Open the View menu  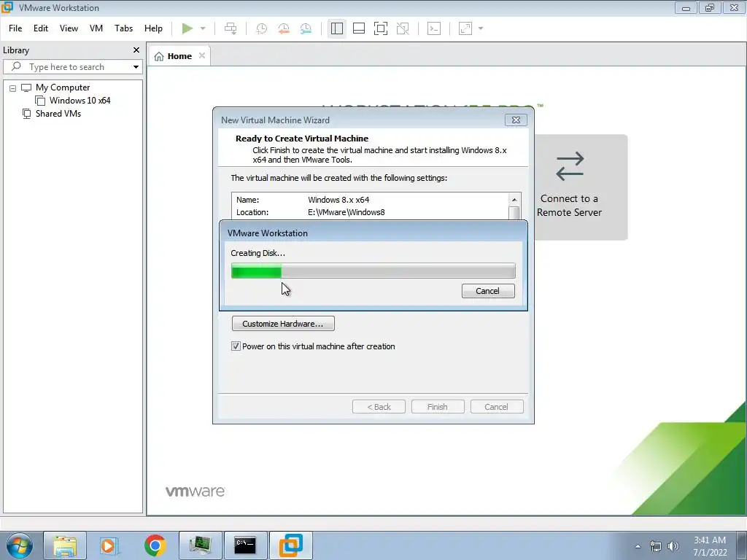click(x=69, y=28)
